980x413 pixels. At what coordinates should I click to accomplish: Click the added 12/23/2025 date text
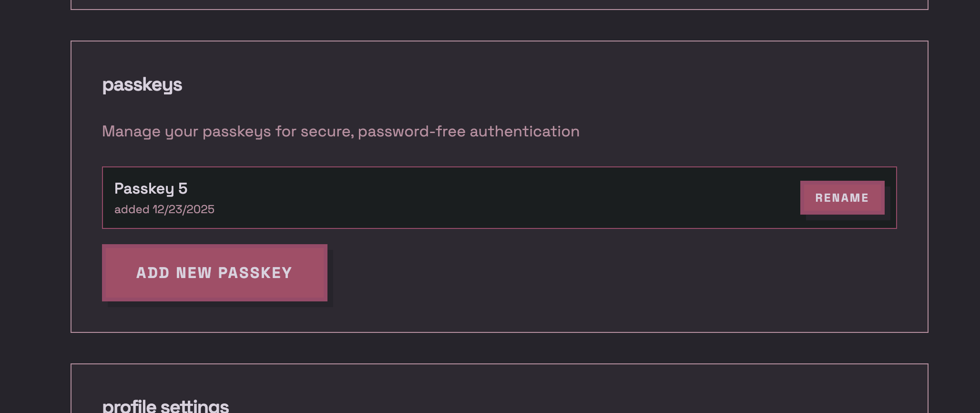coord(164,209)
